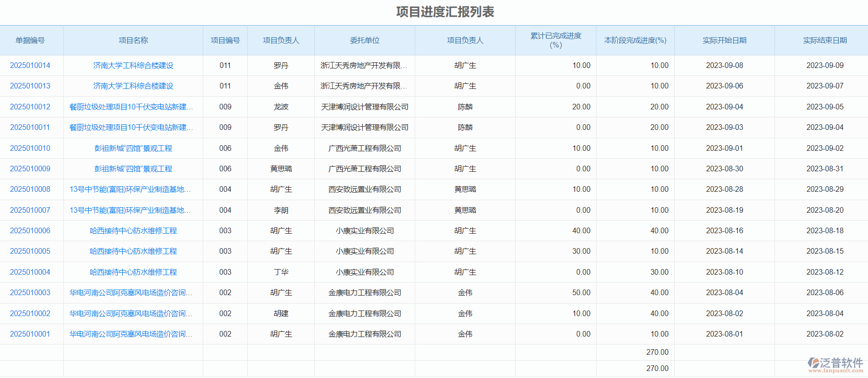
Task: Sort by 单据编号 column header
Action: click(x=30, y=40)
